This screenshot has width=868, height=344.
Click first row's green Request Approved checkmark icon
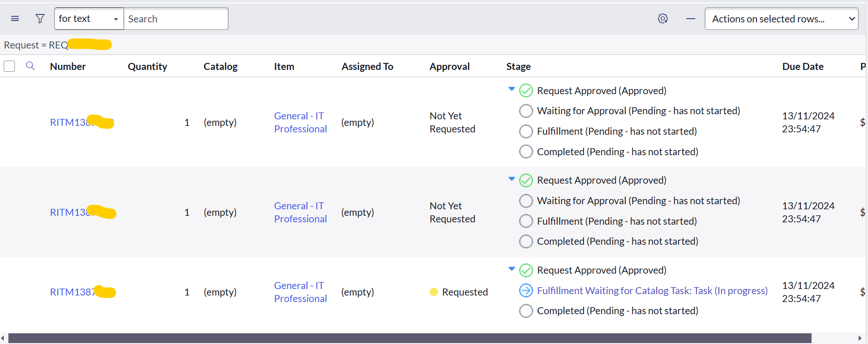click(x=526, y=90)
